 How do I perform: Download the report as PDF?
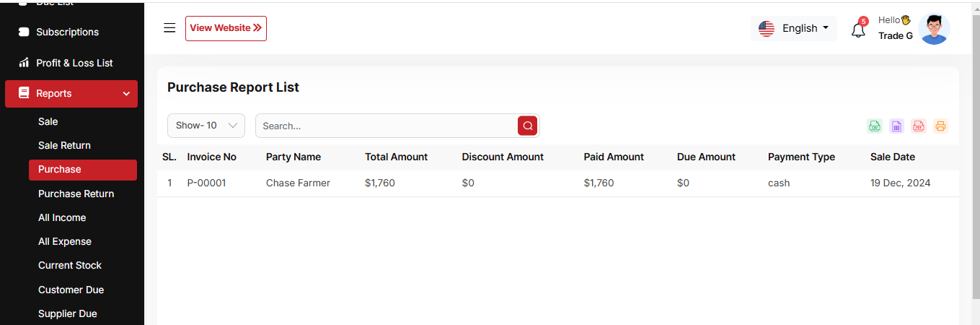click(x=919, y=126)
